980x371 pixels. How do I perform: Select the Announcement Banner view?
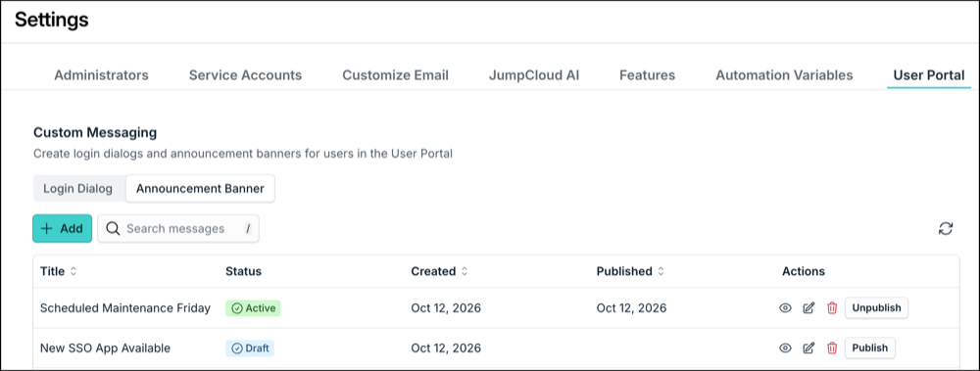pyautogui.click(x=200, y=189)
